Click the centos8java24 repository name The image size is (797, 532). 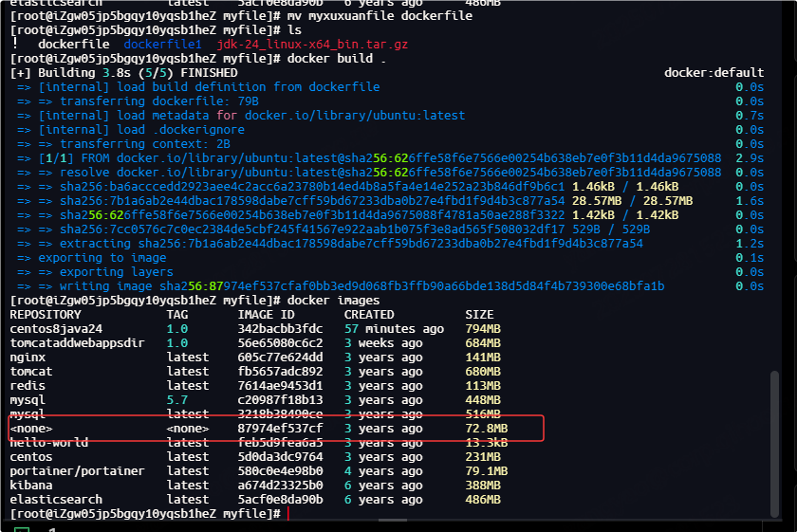(56, 329)
